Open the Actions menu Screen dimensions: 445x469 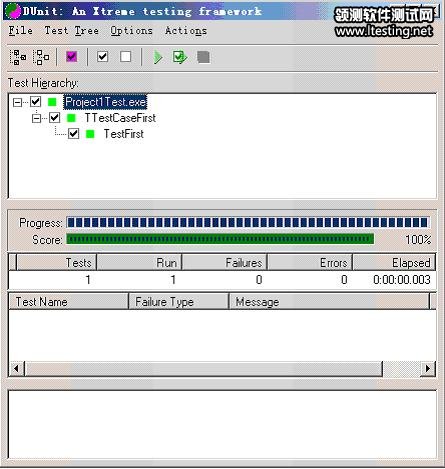click(186, 31)
